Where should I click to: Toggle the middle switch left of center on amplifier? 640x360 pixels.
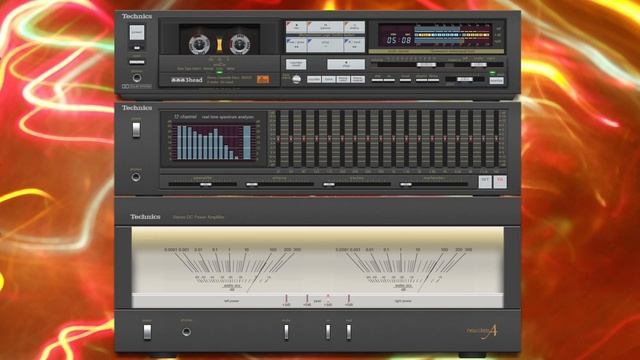point(287,332)
